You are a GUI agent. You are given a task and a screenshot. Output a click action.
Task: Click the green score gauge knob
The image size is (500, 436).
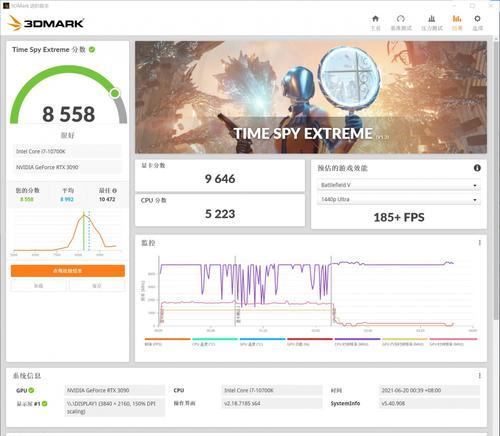115,93
